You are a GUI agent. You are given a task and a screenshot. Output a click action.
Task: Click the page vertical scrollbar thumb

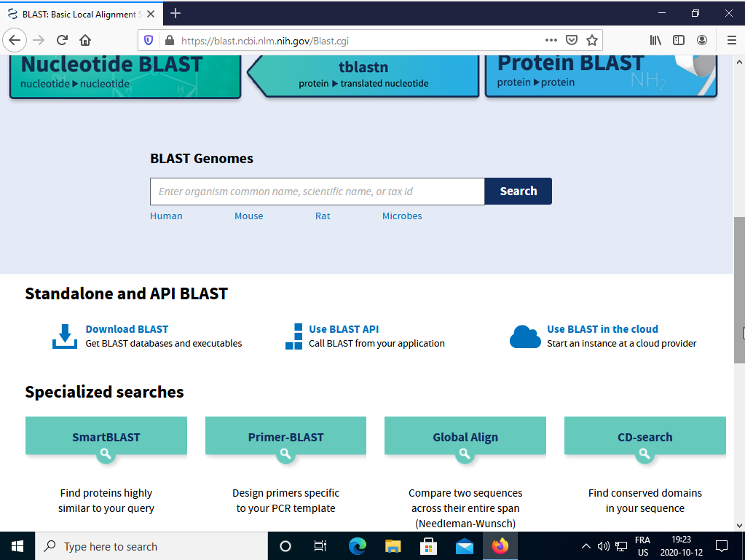pos(739,290)
